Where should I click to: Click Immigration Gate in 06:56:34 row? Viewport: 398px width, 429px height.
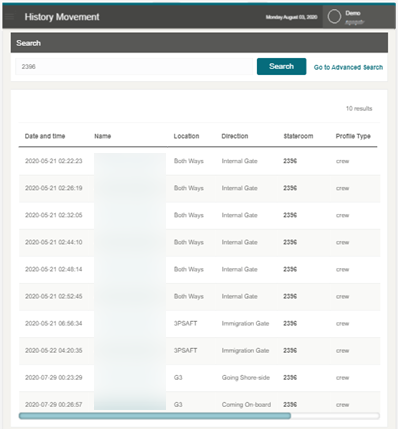pos(245,323)
